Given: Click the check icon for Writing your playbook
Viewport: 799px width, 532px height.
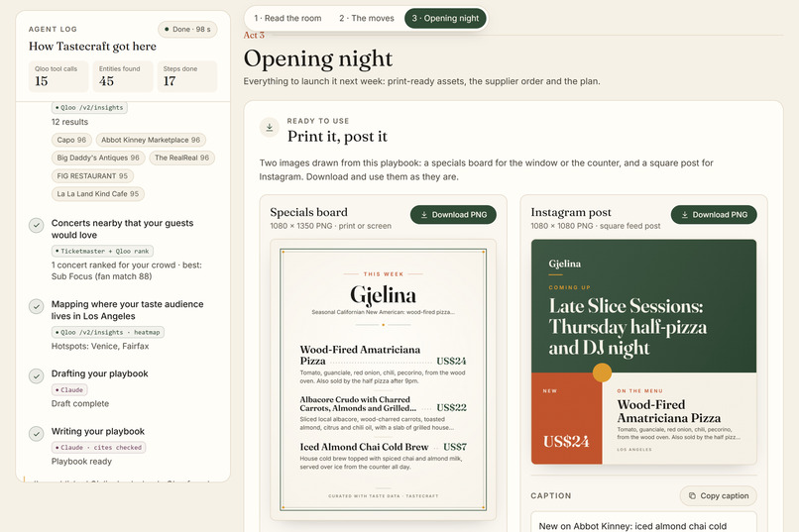Looking at the screenshot, I should (x=36, y=433).
